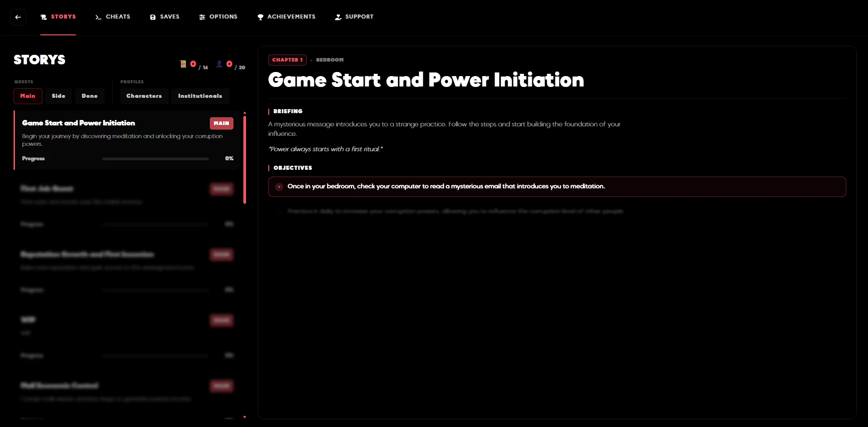Switch to the Side quests filter
Image resolution: width=868 pixels, height=427 pixels.
(x=58, y=96)
